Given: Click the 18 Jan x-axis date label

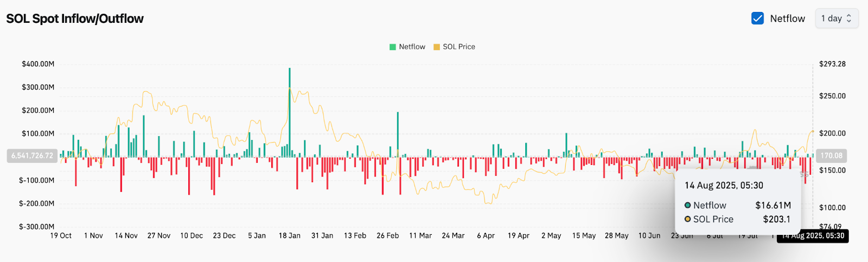Looking at the screenshot, I should (289, 236).
